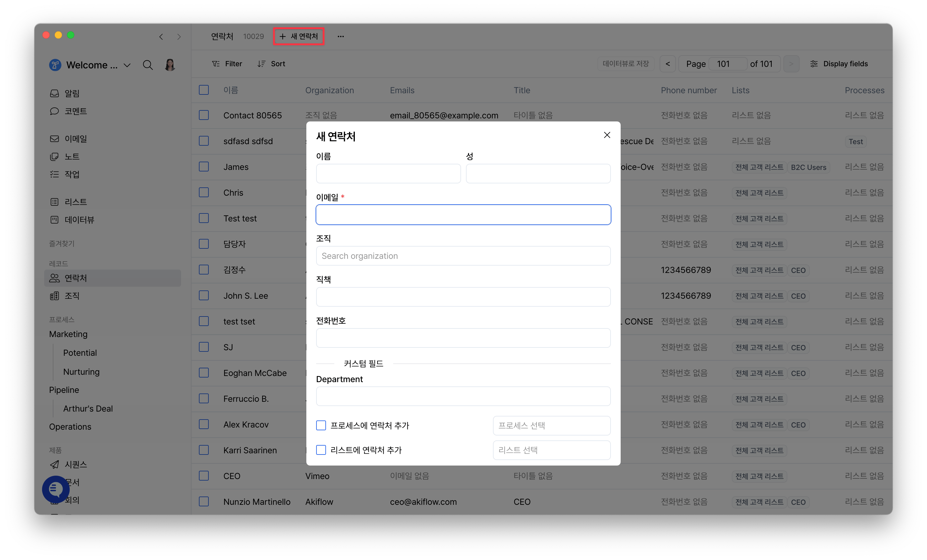Click the 전화번호 input field
Viewport: 927px width, 560px height.
(x=463, y=338)
